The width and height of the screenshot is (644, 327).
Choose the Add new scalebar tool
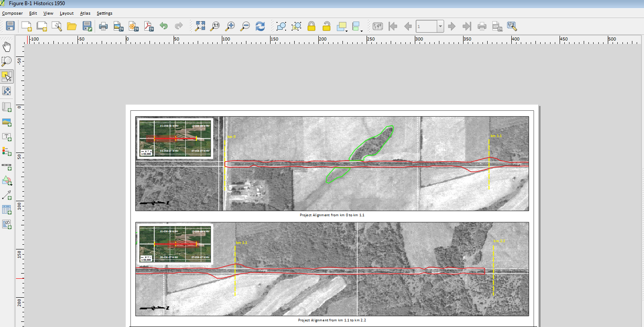pyautogui.click(x=7, y=166)
